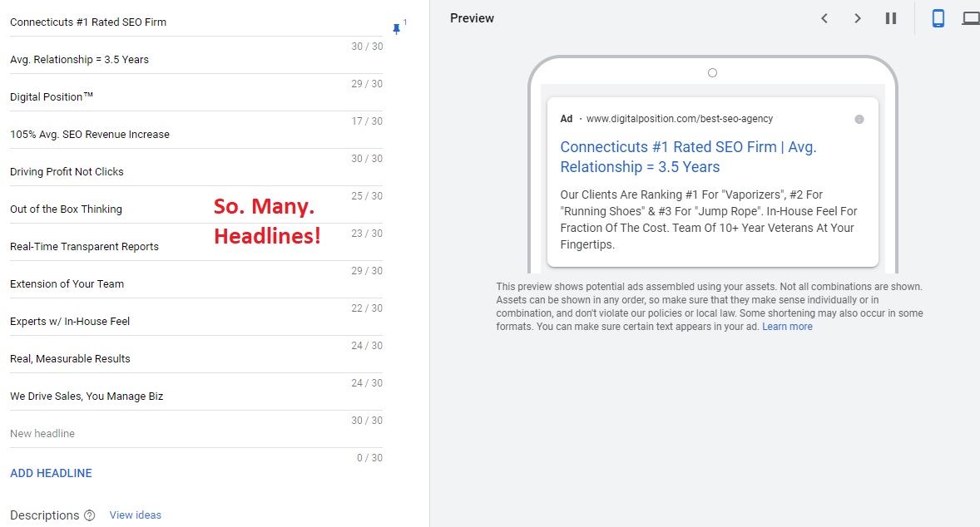
Task: Open View ideas for descriptions
Action: pos(135,515)
